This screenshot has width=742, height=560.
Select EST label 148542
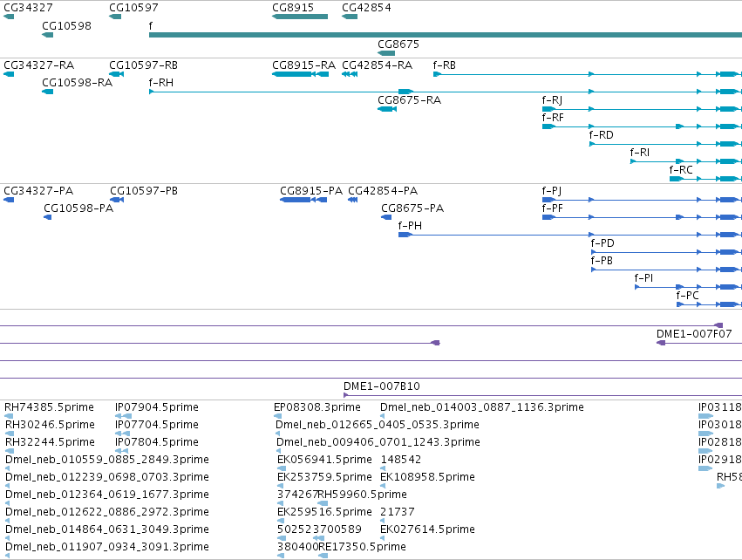pyautogui.click(x=401, y=460)
